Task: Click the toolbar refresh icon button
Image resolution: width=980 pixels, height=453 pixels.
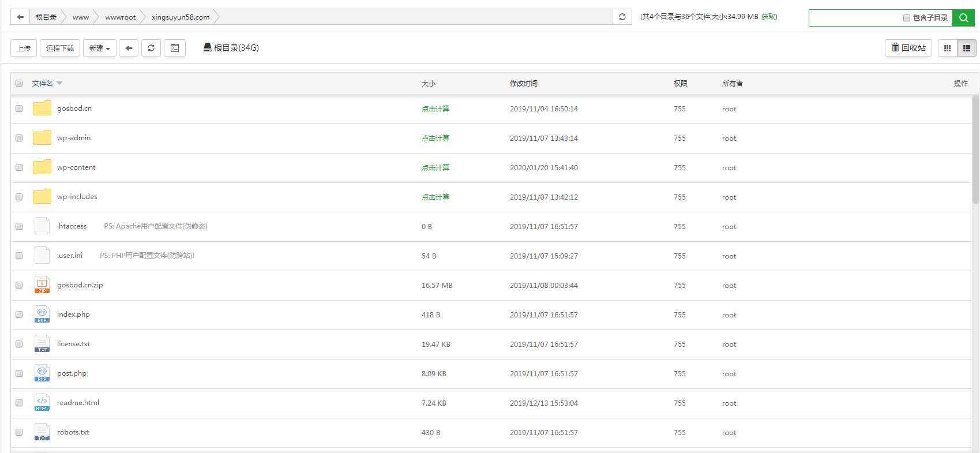Action: [151, 48]
